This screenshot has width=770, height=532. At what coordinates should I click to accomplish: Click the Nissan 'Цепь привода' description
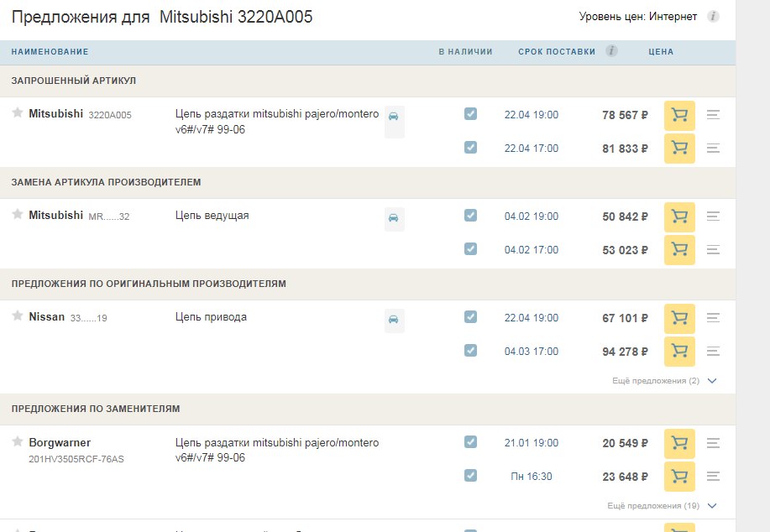211,317
